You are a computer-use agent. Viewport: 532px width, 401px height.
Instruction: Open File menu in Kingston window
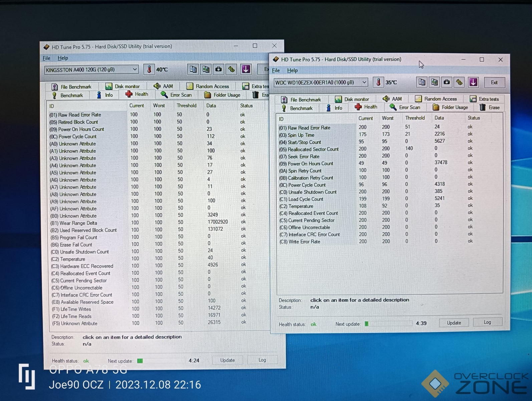point(46,58)
